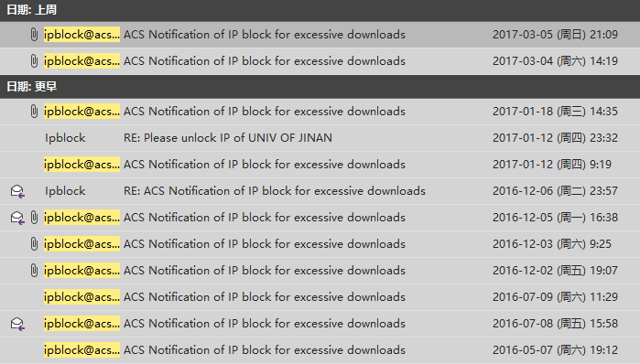Click replied-envelope icon on 2016-12-05 email
The height and width of the screenshot is (364, 640).
(17, 218)
